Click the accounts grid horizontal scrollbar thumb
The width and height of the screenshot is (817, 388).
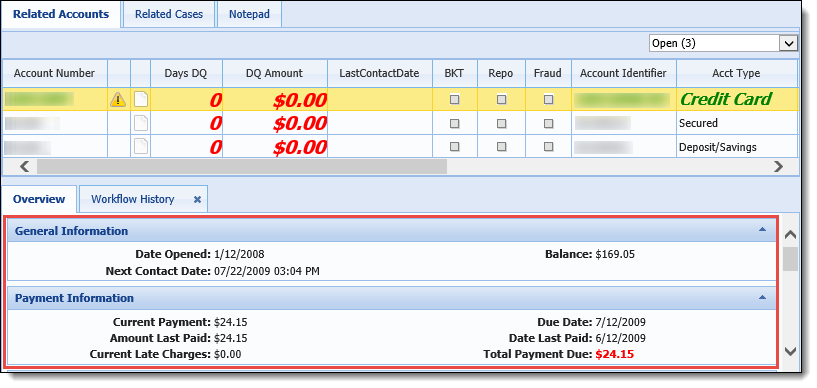[242, 166]
